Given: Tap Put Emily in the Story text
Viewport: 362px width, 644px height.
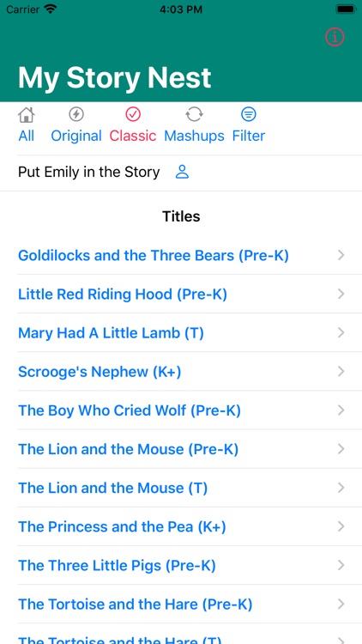Looking at the screenshot, I should point(88,172).
